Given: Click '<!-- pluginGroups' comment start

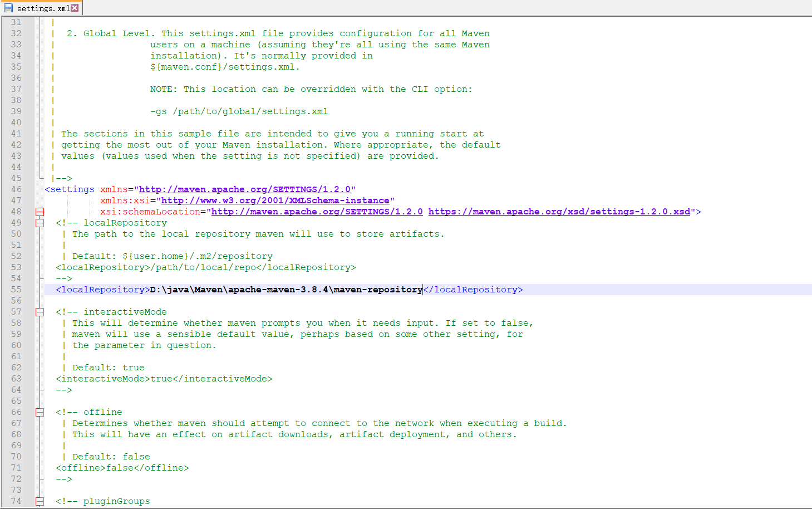Looking at the screenshot, I should [103, 501].
